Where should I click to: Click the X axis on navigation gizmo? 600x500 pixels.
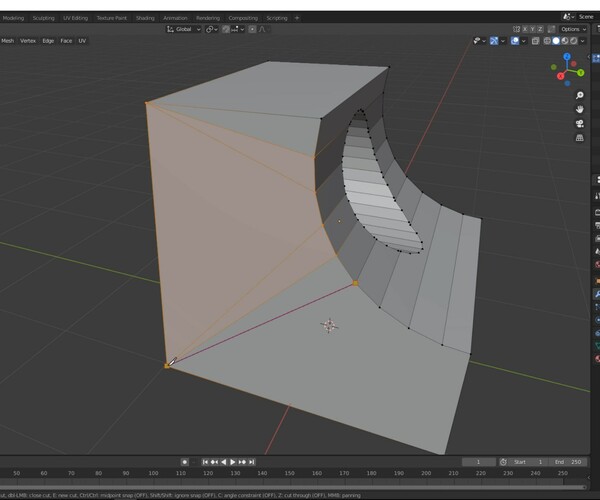pos(561,76)
